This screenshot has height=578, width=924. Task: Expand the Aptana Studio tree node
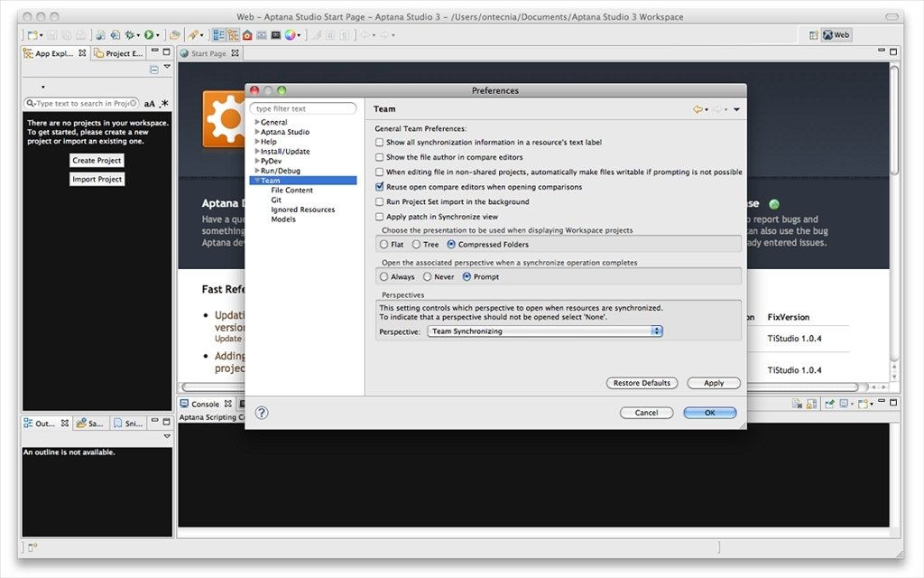[257, 132]
